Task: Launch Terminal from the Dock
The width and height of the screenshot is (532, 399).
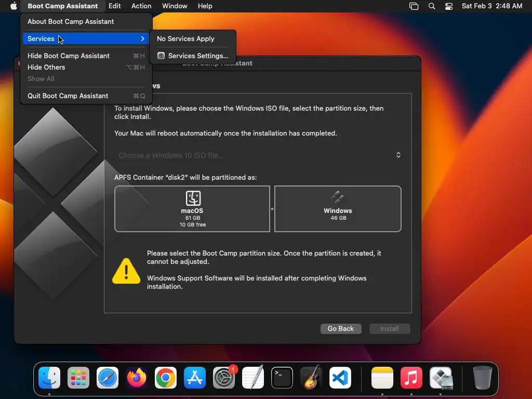Action: [x=282, y=377]
